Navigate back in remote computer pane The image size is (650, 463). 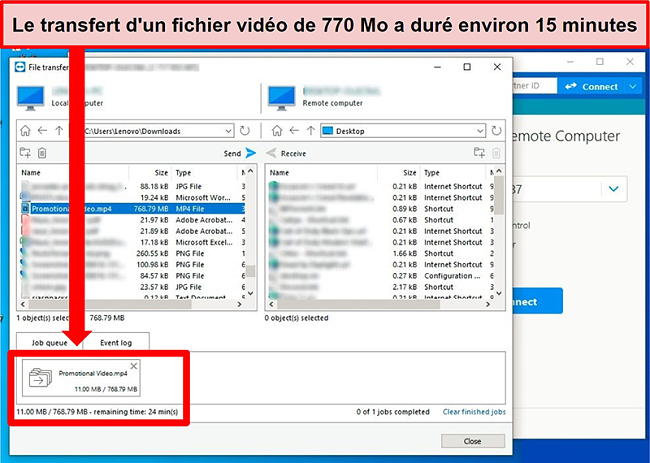click(x=294, y=131)
